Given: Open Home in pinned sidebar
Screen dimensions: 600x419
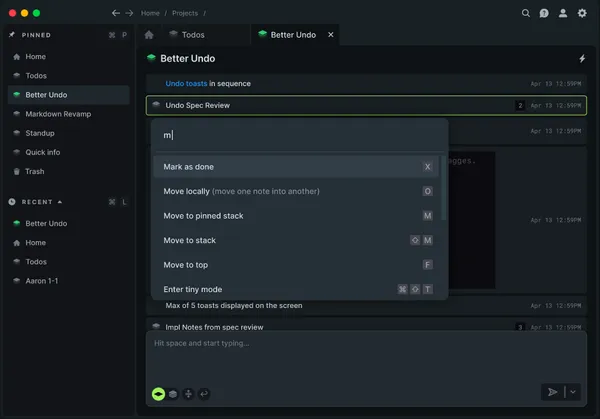Looking at the screenshot, I should [68, 57].
